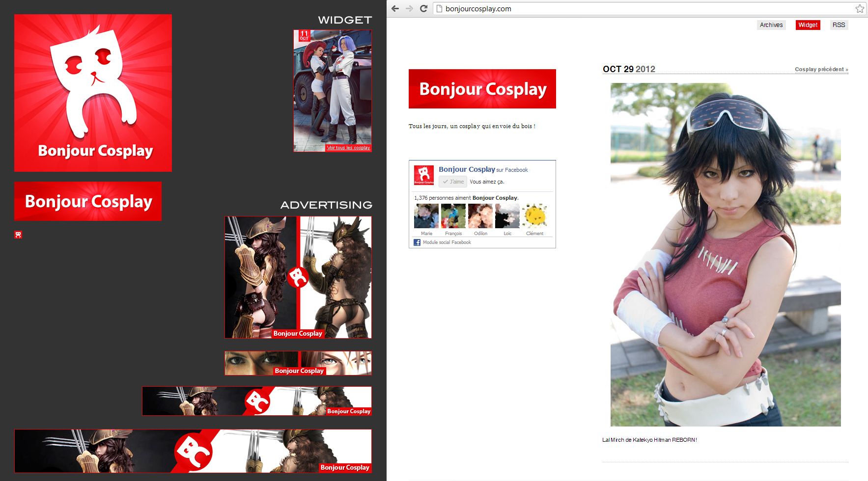The image size is (868, 481).
Task: Click the widest bottom advertising banner
Action: pos(193,451)
